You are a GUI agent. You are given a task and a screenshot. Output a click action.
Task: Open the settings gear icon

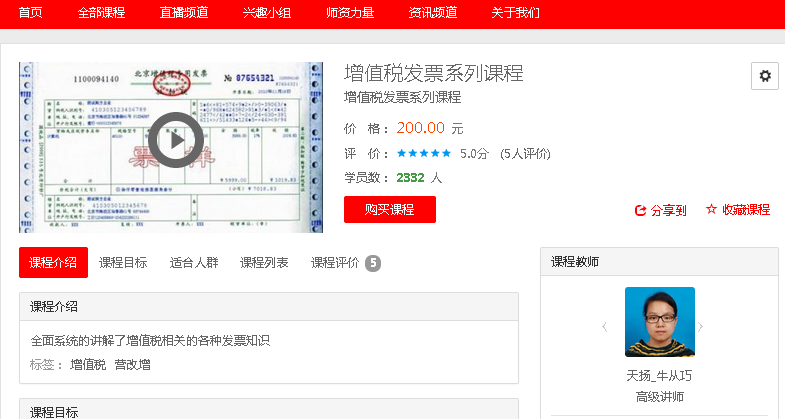coord(765,76)
